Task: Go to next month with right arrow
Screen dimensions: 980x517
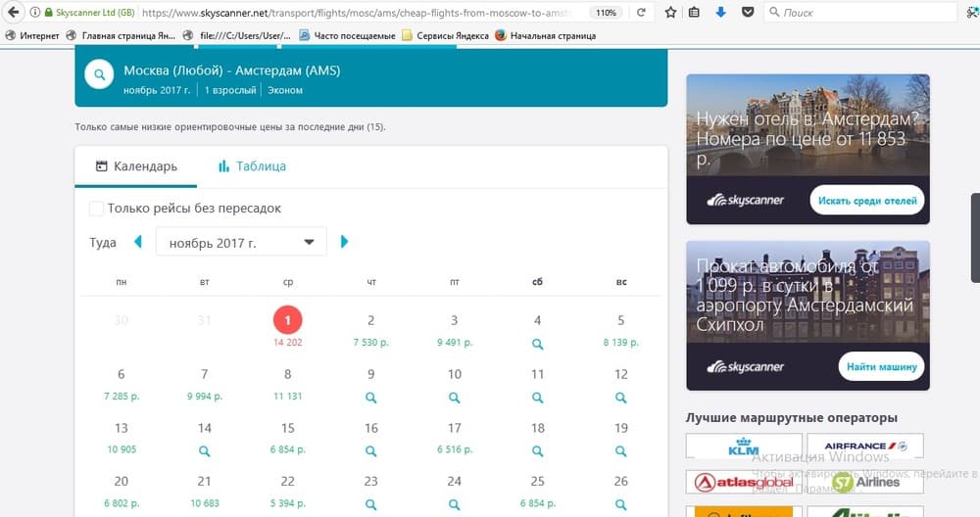Action: click(x=344, y=242)
